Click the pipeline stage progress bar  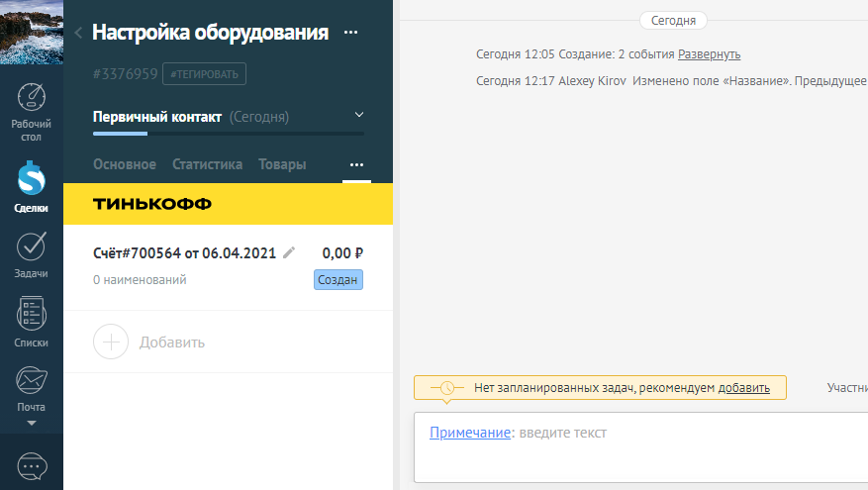(229, 134)
